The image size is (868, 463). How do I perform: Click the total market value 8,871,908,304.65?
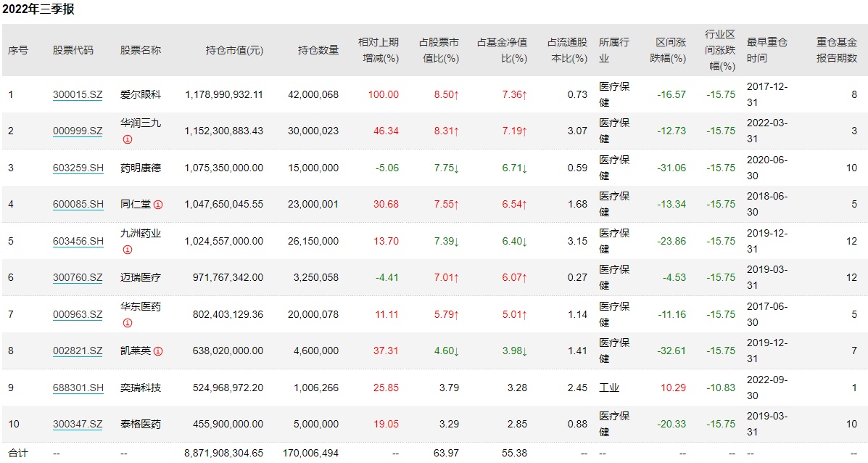(x=224, y=453)
